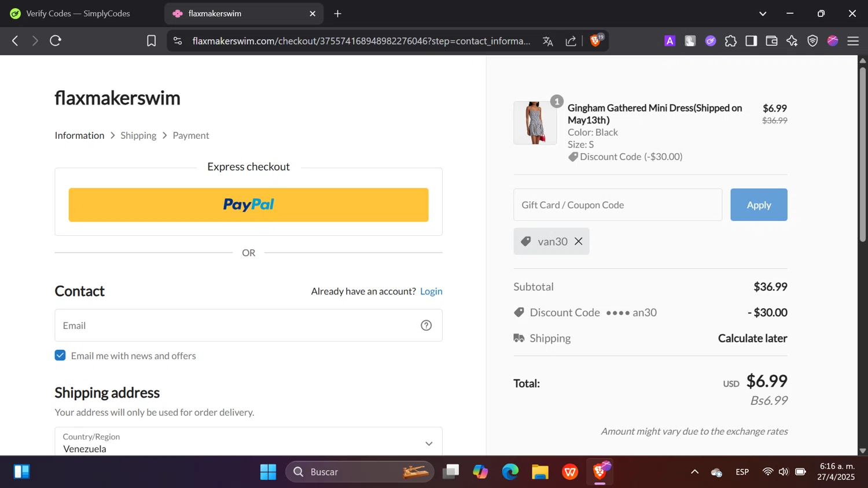Open the WPS Office taskbar icon
The image size is (868, 488).
[x=570, y=472]
